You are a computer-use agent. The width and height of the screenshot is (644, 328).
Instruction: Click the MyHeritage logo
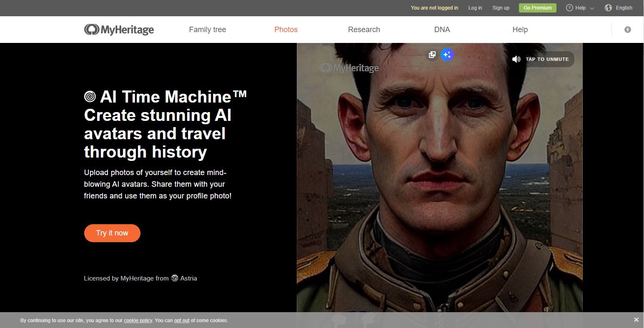(x=119, y=29)
